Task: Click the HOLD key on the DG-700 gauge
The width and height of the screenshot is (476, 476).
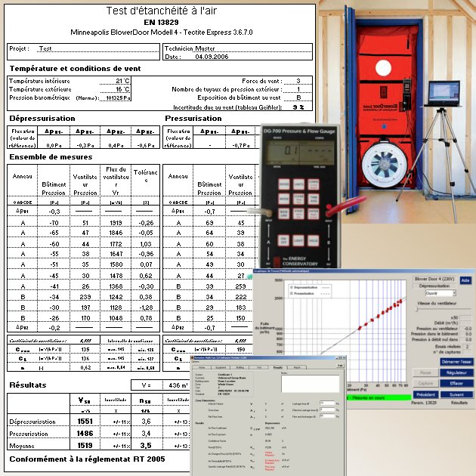Action: (x=314, y=240)
